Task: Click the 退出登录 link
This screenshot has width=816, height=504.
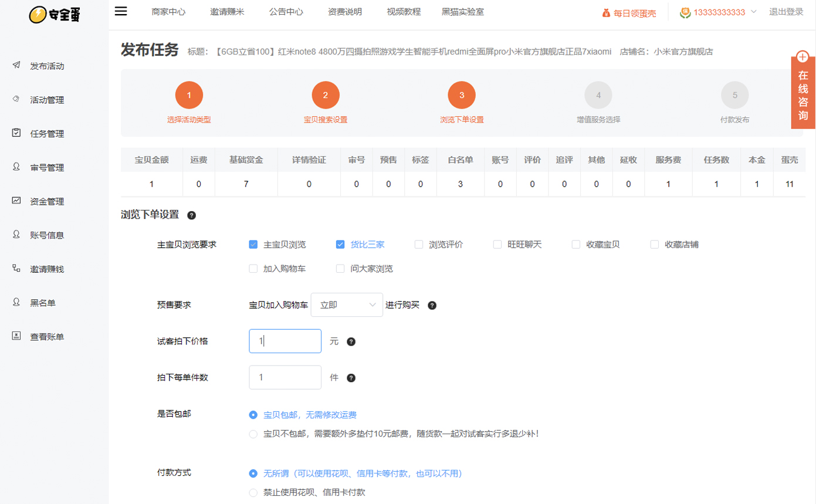Action: (x=786, y=12)
